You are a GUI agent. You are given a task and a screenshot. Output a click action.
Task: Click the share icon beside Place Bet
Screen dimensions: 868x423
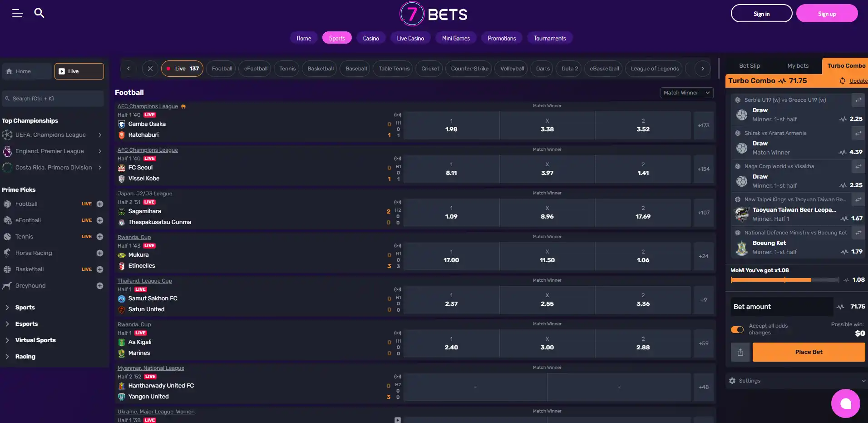tap(740, 352)
